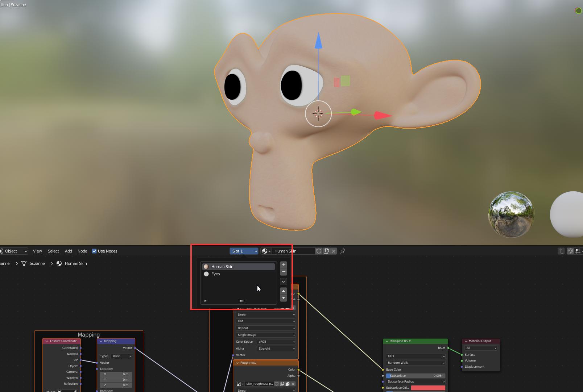This screenshot has width=583, height=392.
Task: Click the white circle at gizmo center
Action: (318, 114)
